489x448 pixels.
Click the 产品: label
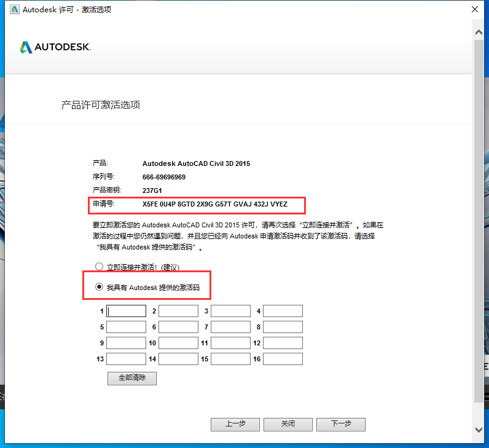pyautogui.click(x=100, y=163)
